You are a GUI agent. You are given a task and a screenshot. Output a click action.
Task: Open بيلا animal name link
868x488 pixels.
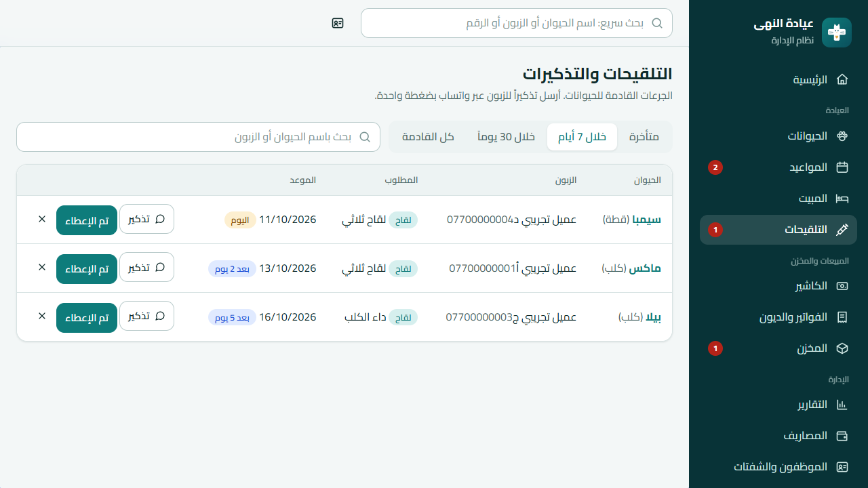[653, 317]
